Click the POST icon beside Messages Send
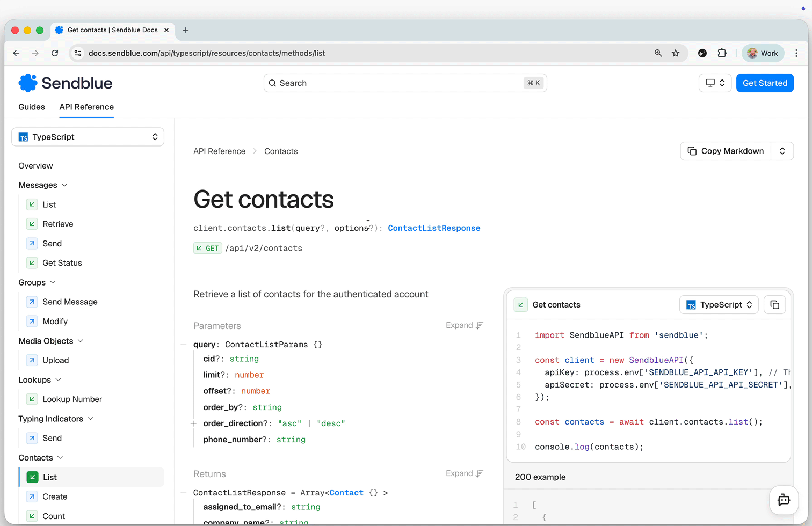Image resolution: width=812 pixels, height=526 pixels. (32, 244)
